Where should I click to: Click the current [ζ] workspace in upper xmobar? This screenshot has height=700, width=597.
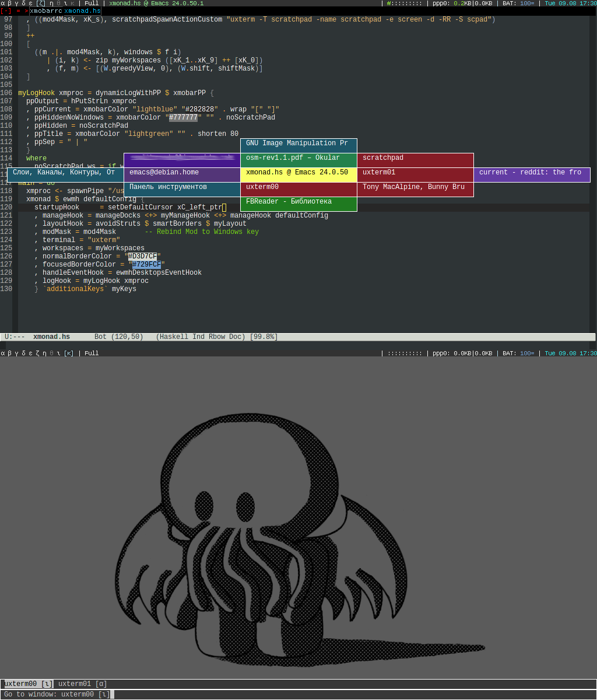(40, 3)
